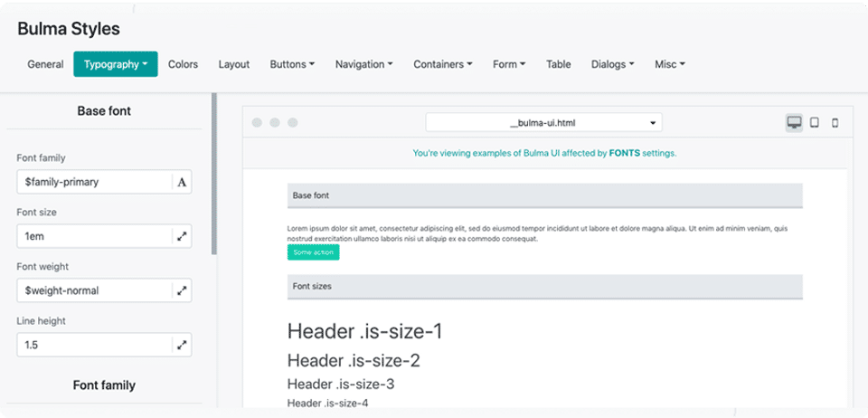Screen dimensions: 868x418
Task: Click the FONTS settings notice text
Action: point(544,154)
